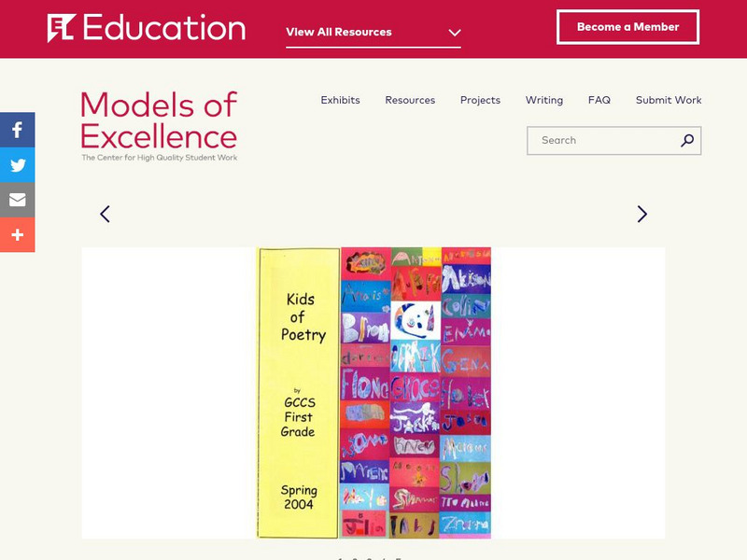Go to the Writing section
The height and width of the screenshot is (560, 747).
pyautogui.click(x=543, y=100)
